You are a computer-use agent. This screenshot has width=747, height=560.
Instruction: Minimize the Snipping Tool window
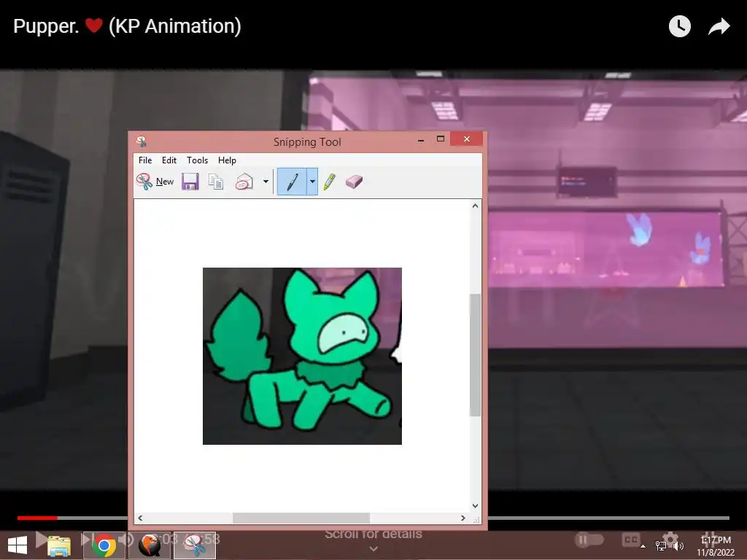coord(421,140)
